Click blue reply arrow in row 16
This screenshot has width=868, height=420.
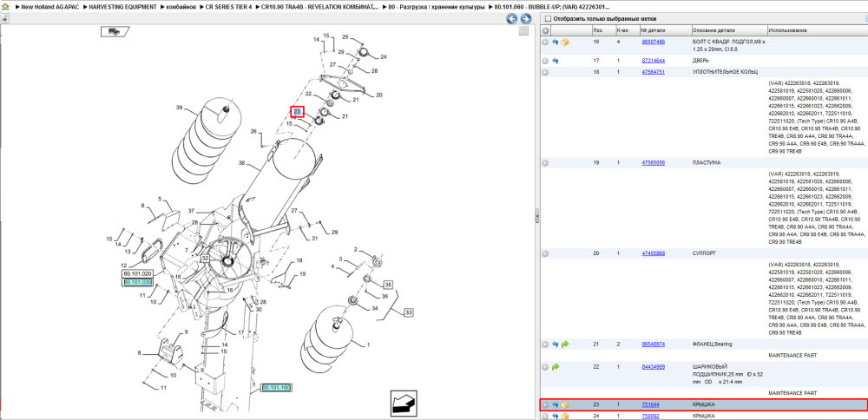point(556,42)
